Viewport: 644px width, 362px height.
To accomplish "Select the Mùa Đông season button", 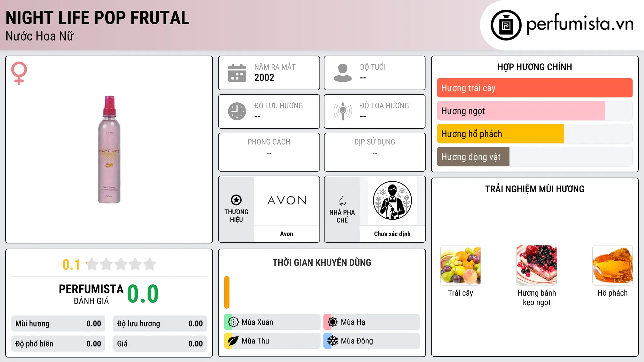I will pyautogui.click(x=372, y=341).
